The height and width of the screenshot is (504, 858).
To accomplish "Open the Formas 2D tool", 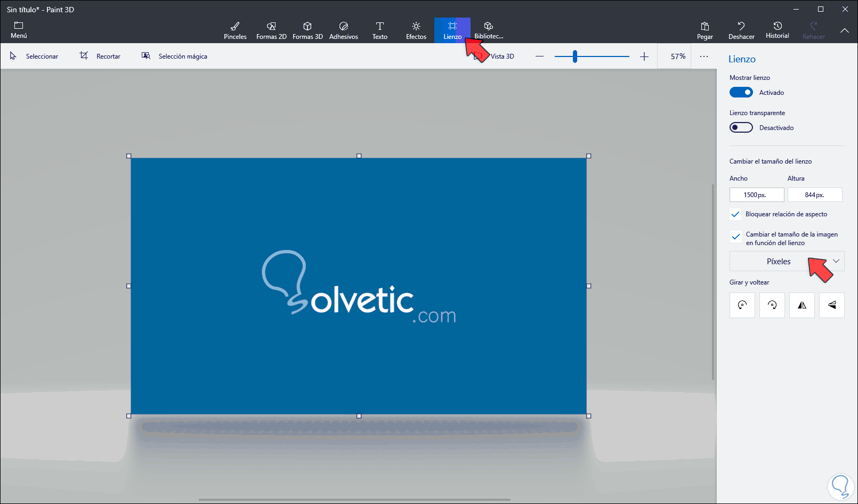I will pos(271,30).
